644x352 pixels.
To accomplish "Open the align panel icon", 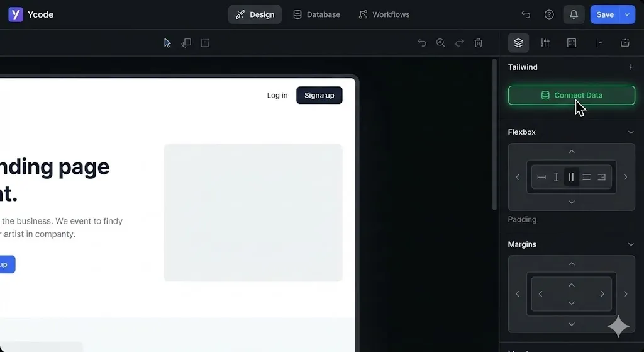I will [599, 43].
